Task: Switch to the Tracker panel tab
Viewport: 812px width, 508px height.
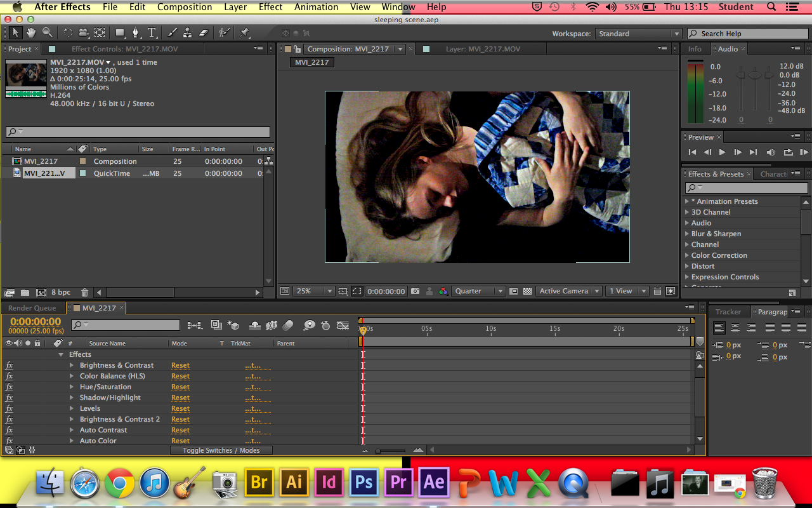Action: coord(728,312)
